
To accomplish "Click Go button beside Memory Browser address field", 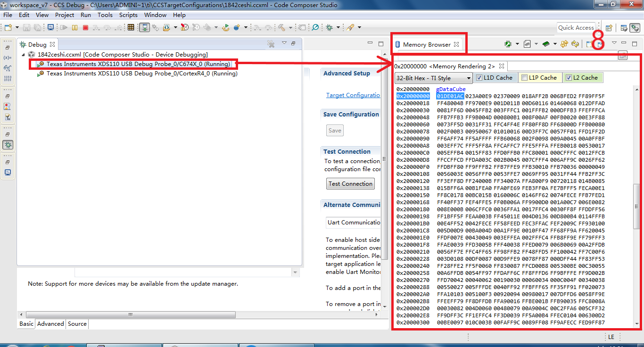I will click(x=623, y=55).
